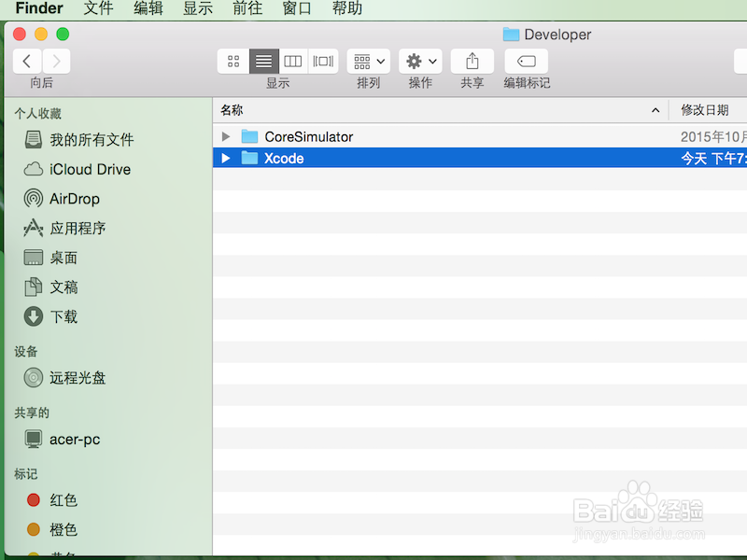Image resolution: width=747 pixels, height=560 pixels.
Task: Open shared computer acer-pc
Action: (62, 439)
